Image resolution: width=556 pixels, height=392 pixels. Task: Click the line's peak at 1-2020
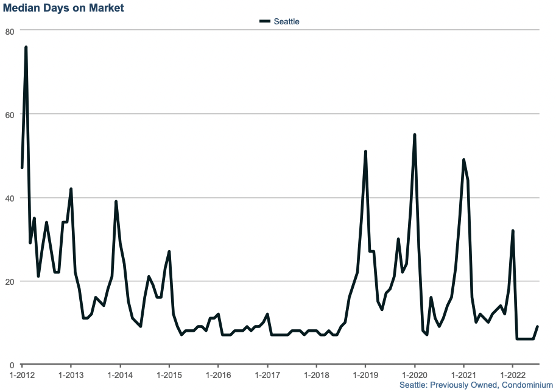[415, 135]
